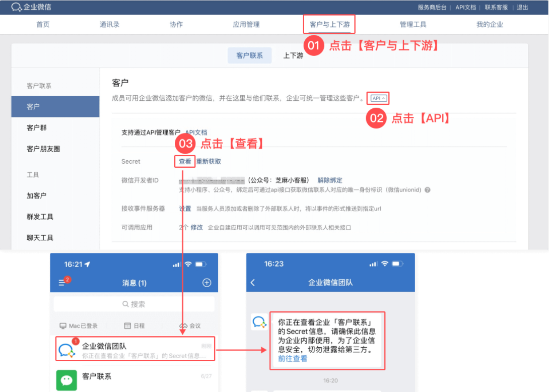Click 联系客服 in the top bar
Screen dimensions: 549x392
point(496,8)
